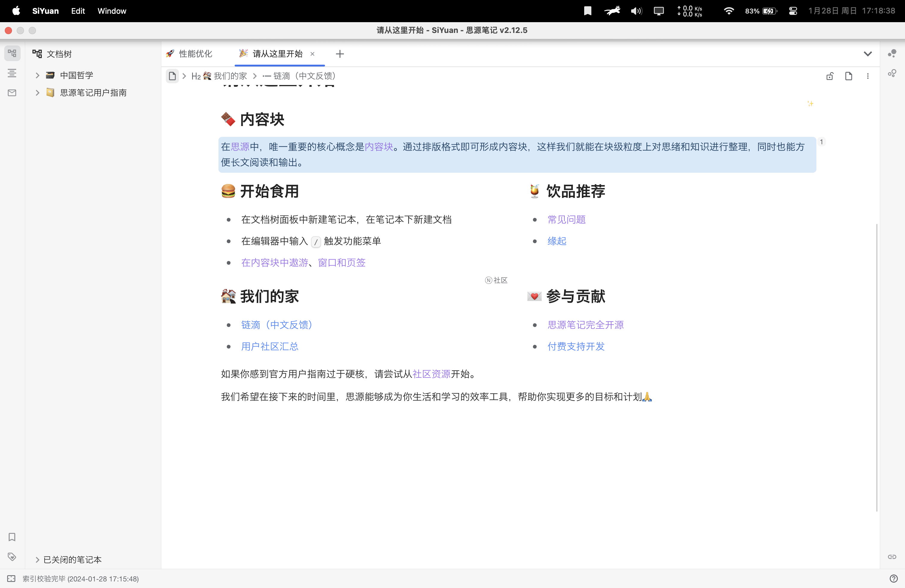Open the inbox panel icon
The height and width of the screenshot is (588, 905).
tap(12, 93)
